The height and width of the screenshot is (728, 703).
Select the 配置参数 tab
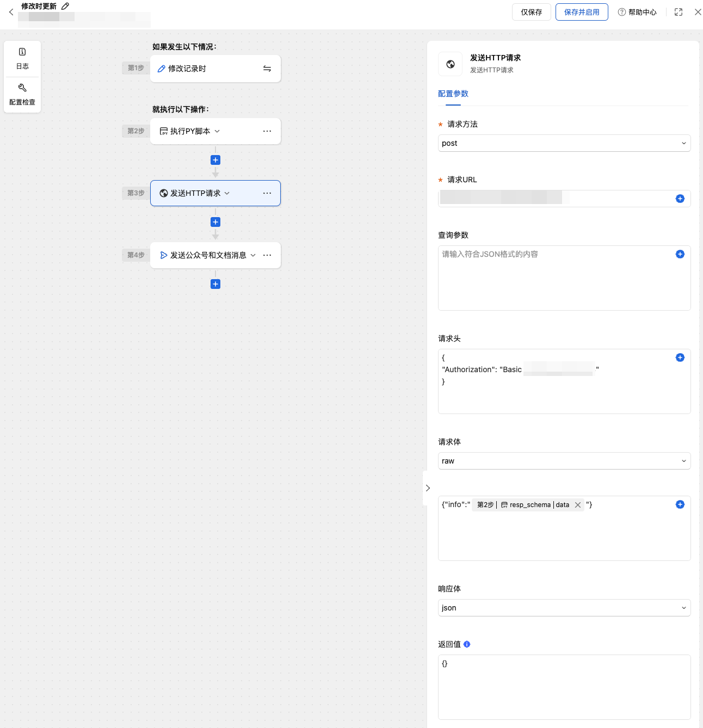coord(453,94)
